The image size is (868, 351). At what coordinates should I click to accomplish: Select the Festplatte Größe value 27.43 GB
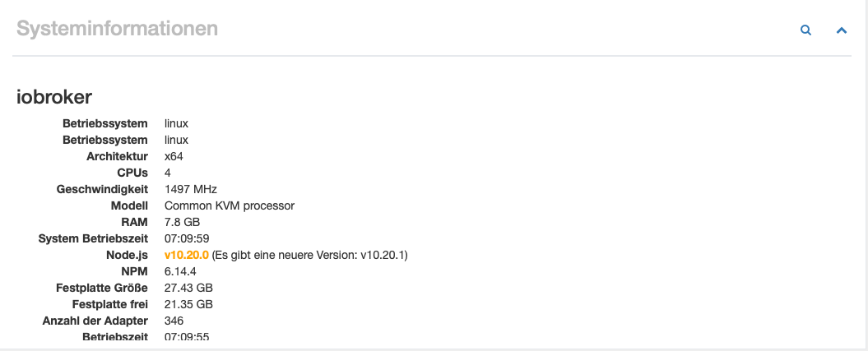188,288
